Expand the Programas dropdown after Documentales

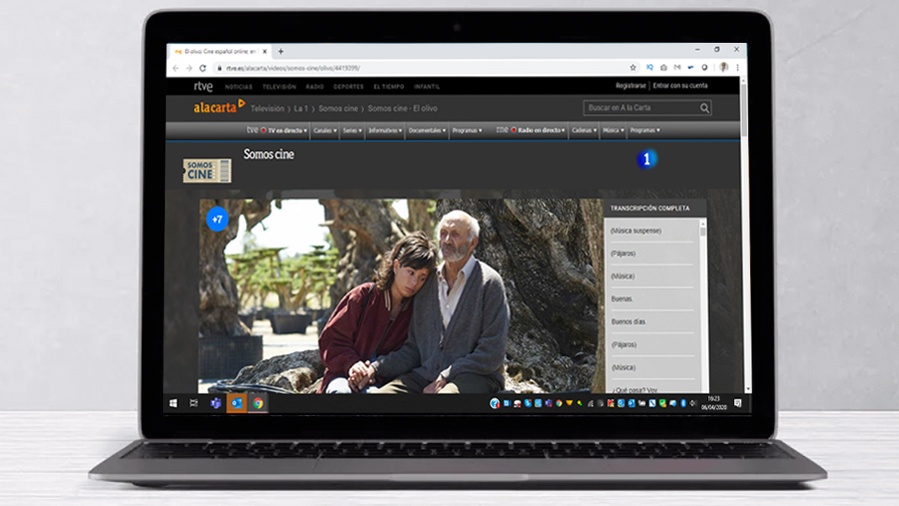(x=467, y=131)
